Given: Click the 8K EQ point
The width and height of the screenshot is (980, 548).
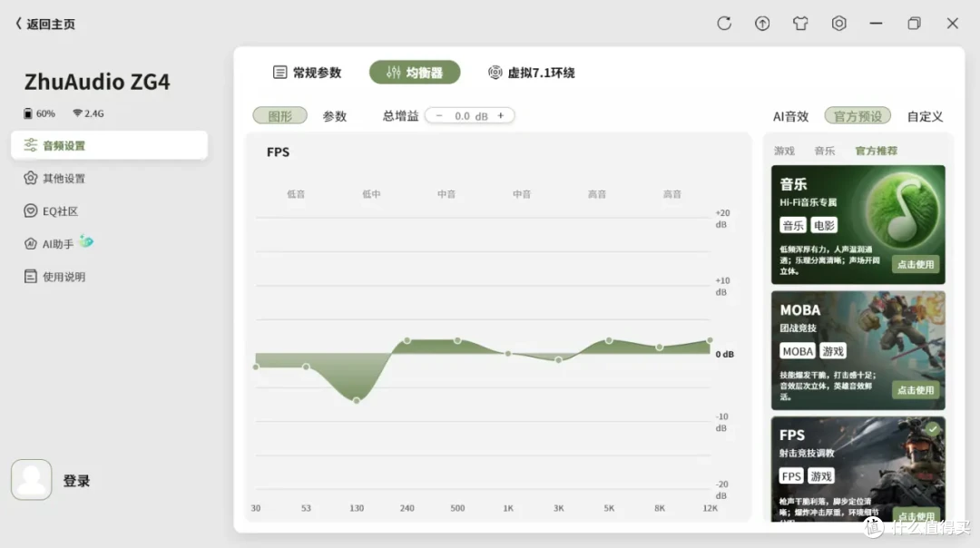Looking at the screenshot, I should click(660, 347).
